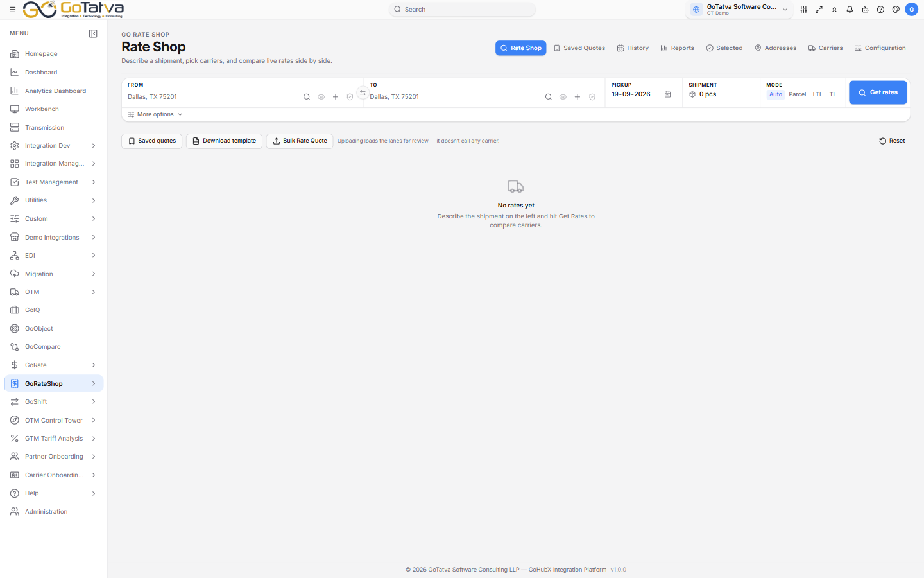This screenshot has width=924, height=578.
Task: Select LTL shipping mode
Action: (x=817, y=94)
